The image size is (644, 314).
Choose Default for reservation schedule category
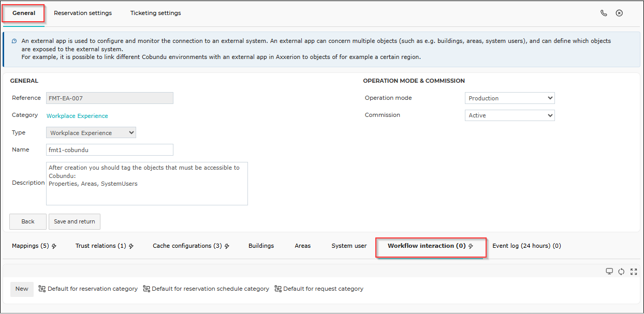[206, 289]
